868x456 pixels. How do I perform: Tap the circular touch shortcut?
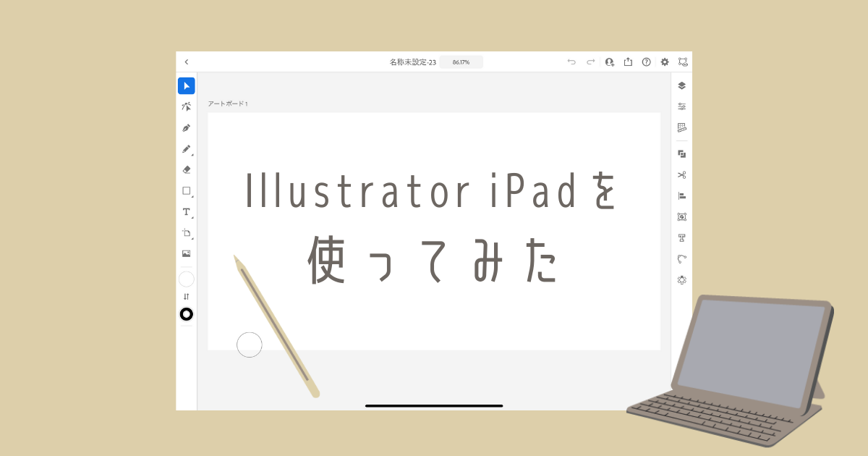pos(250,345)
